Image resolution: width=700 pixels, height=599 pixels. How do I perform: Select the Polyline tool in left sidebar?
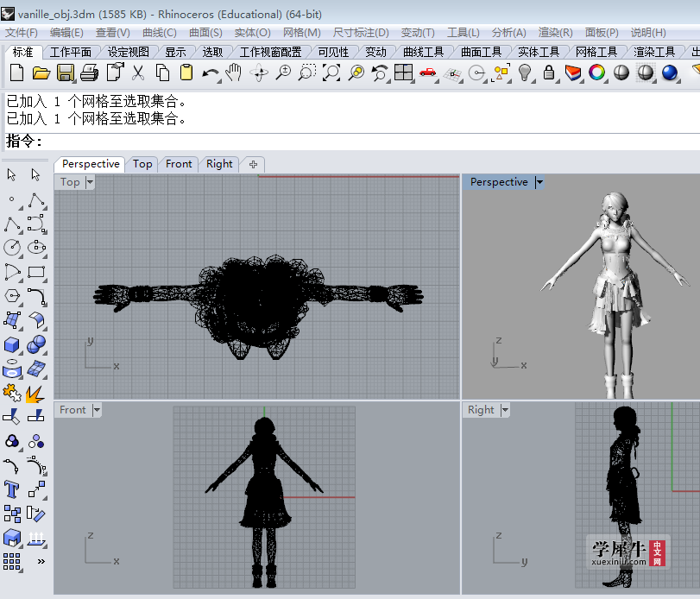coord(36,200)
